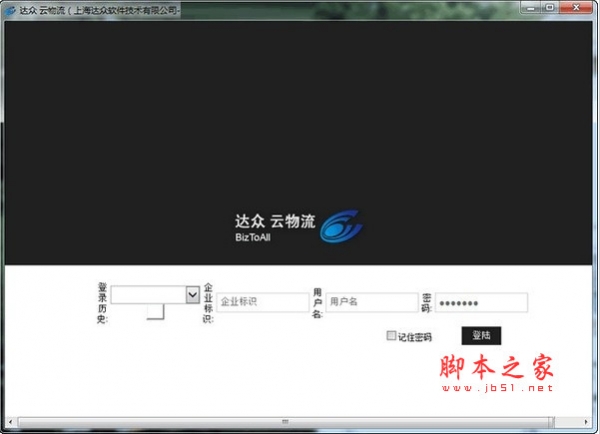Check the 记住密码 remember password checkbox
Screen dimensions: 600x434
(391, 336)
